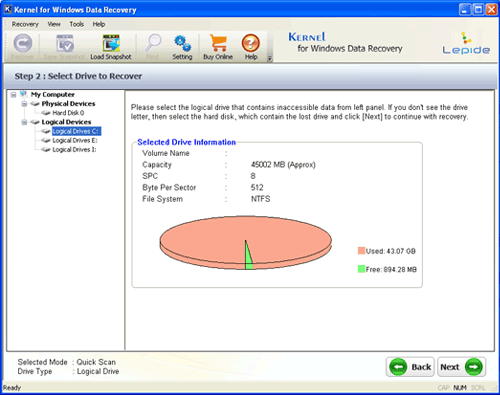Click the Recover toolbar icon
The height and width of the screenshot is (395, 500).
tap(23, 43)
